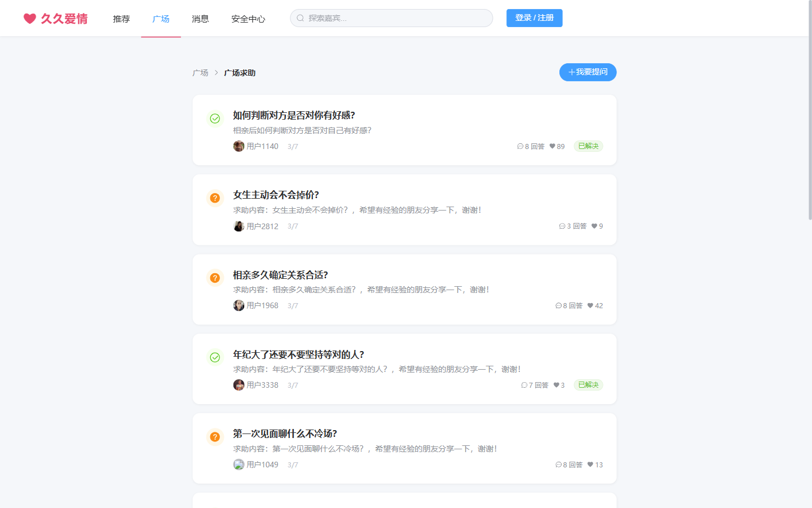This screenshot has height=508, width=812.
Task: Open the 消息 tab
Action: [x=200, y=19]
